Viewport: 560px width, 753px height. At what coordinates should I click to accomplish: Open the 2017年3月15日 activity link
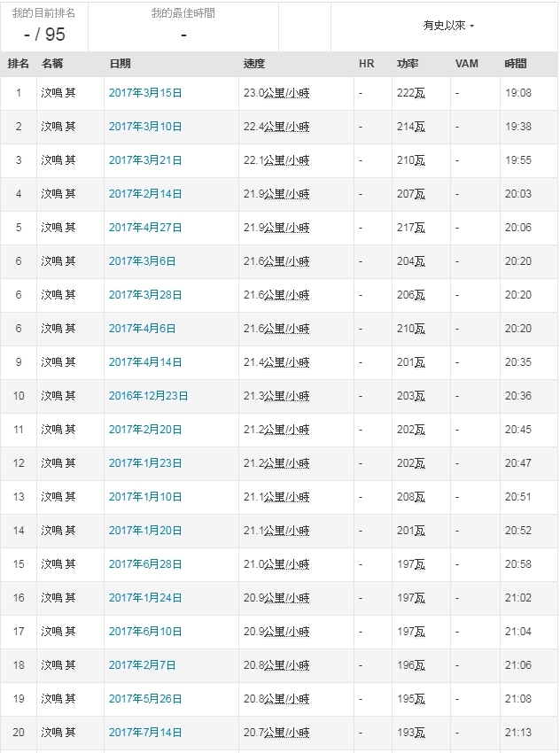click(145, 93)
